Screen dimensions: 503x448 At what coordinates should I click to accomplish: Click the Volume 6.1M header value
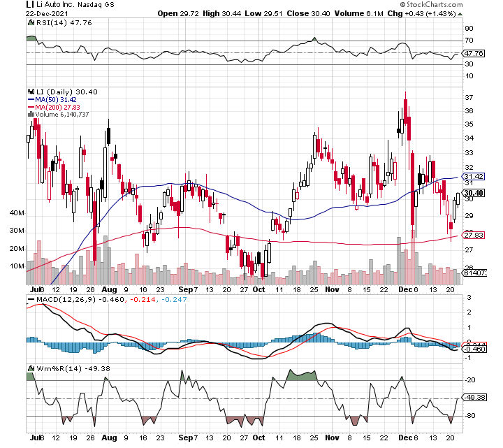(x=358, y=13)
